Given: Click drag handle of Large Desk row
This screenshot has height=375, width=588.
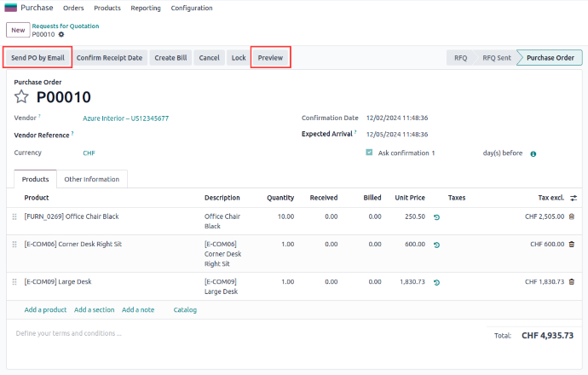Looking at the screenshot, I should (x=14, y=282).
